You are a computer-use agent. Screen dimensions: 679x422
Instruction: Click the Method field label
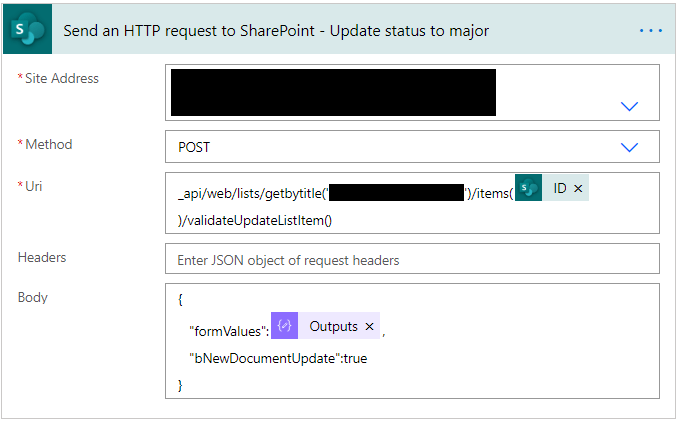[48, 144]
